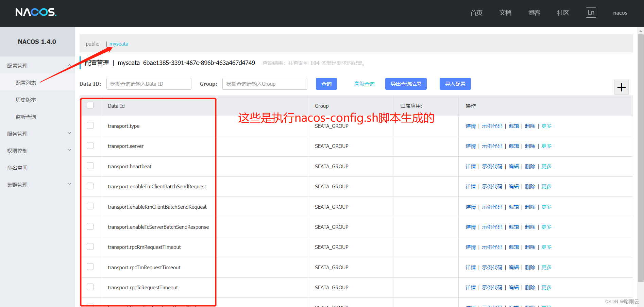
Task: Check the box for transport.enableTmClientBatchSendRequest
Action: click(x=90, y=186)
